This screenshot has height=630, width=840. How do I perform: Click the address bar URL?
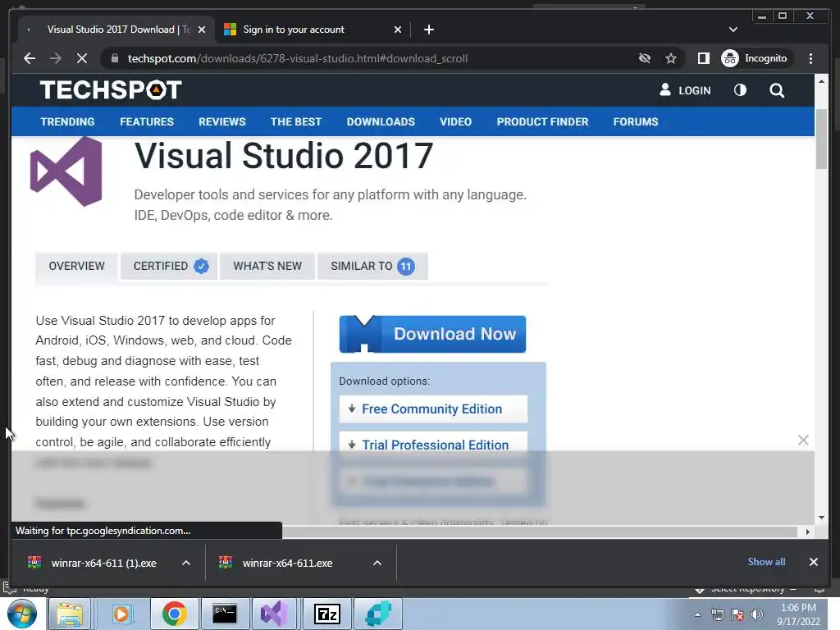(297, 58)
